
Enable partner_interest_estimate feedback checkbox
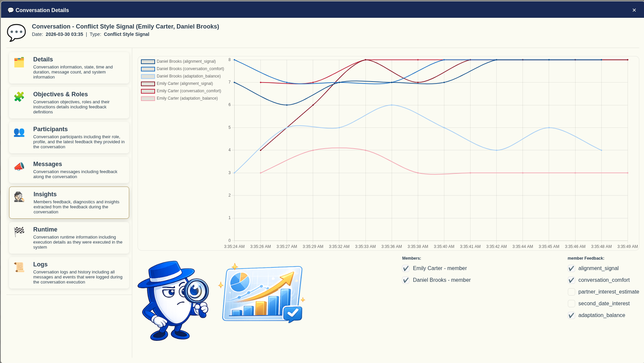[571, 292]
